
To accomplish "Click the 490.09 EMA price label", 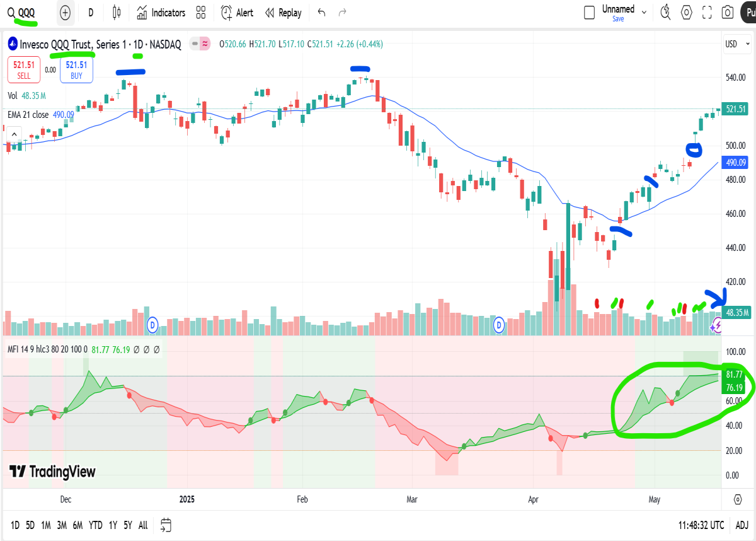I will pyautogui.click(x=736, y=162).
